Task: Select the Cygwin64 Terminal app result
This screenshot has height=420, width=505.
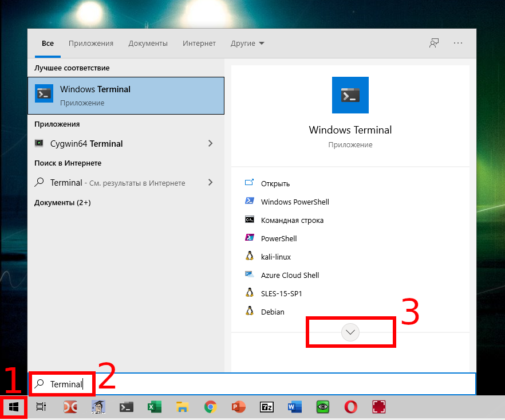Action: 126,143
